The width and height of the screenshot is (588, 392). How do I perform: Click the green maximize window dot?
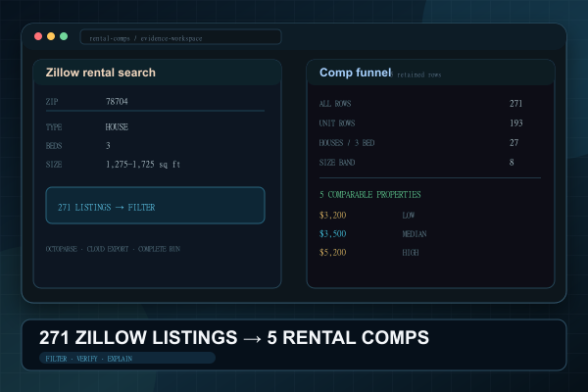tap(64, 36)
